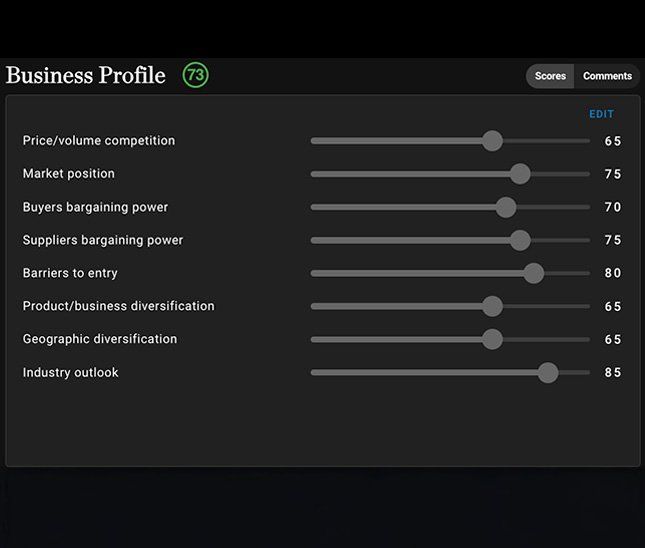Click the Barriers to entry score value 80
Viewport: 645px width, 548px height.
click(612, 273)
